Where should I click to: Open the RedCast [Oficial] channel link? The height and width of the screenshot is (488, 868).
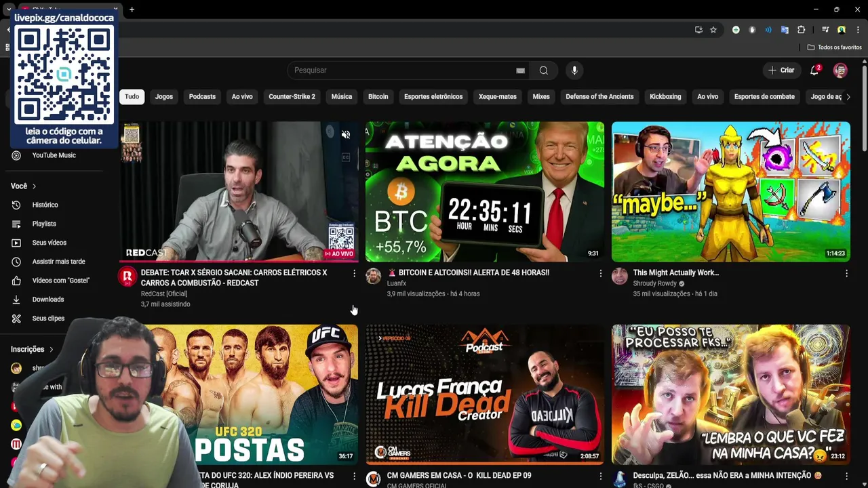pos(164,293)
